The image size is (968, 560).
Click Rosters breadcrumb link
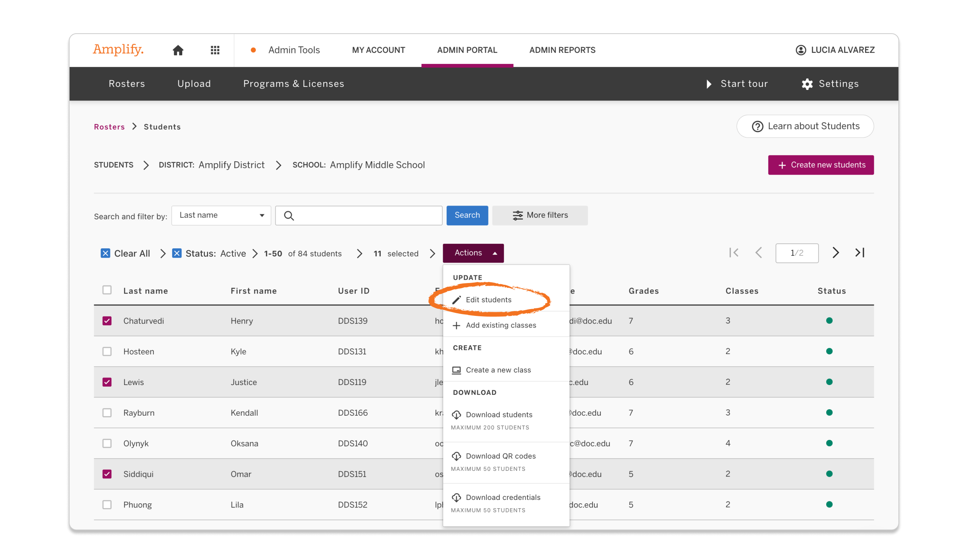[110, 127]
